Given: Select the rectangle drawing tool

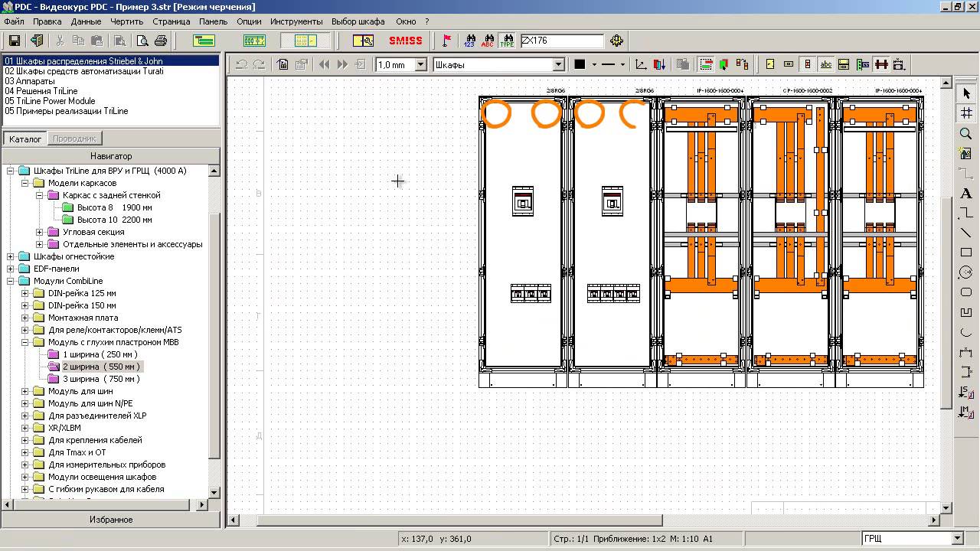Looking at the screenshot, I should (x=966, y=253).
